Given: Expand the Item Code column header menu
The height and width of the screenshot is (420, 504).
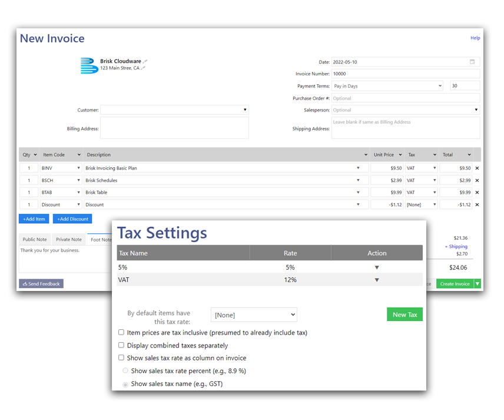Looking at the screenshot, I should pos(79,155).
